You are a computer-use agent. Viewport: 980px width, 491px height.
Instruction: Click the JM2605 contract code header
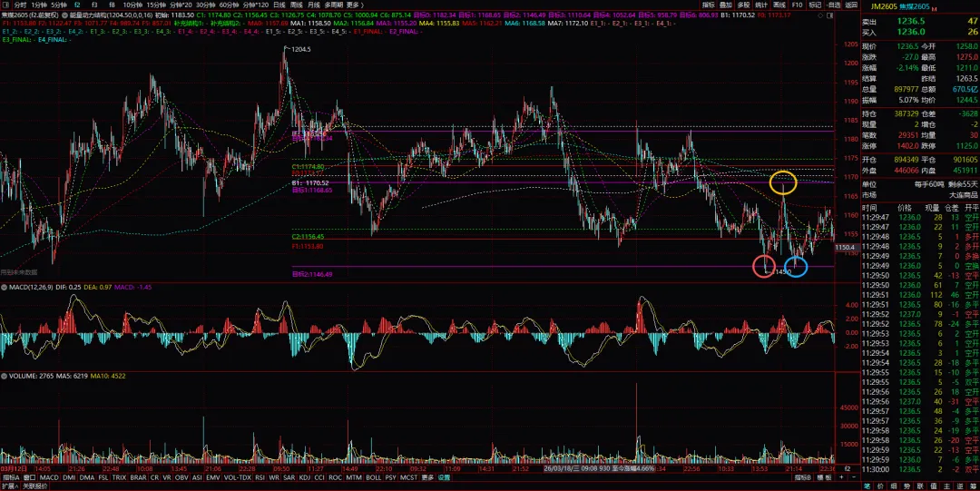tap(884, 6)
